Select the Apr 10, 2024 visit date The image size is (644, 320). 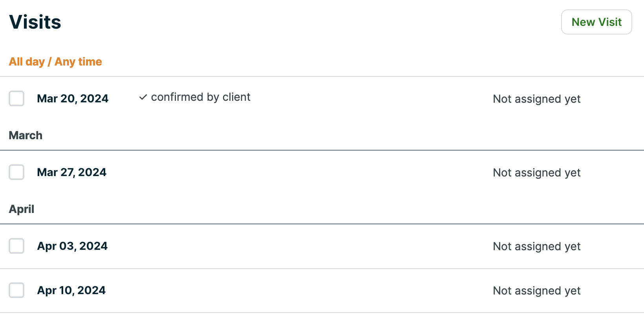click(x=71, y=290)
